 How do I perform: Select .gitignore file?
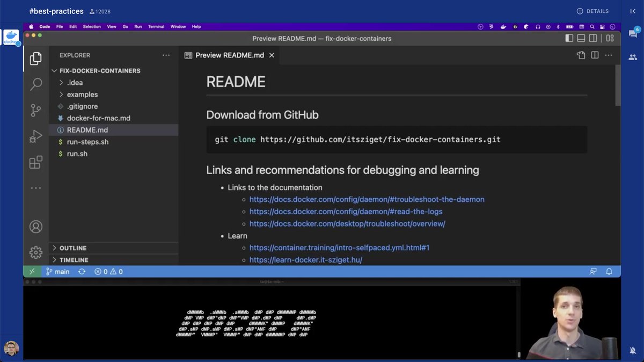tap(114, 106)
